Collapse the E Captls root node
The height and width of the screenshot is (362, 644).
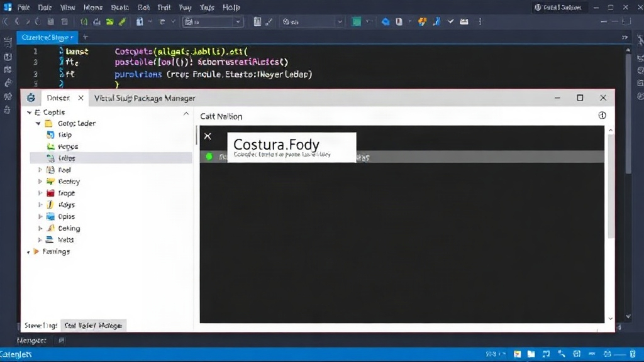29,112
